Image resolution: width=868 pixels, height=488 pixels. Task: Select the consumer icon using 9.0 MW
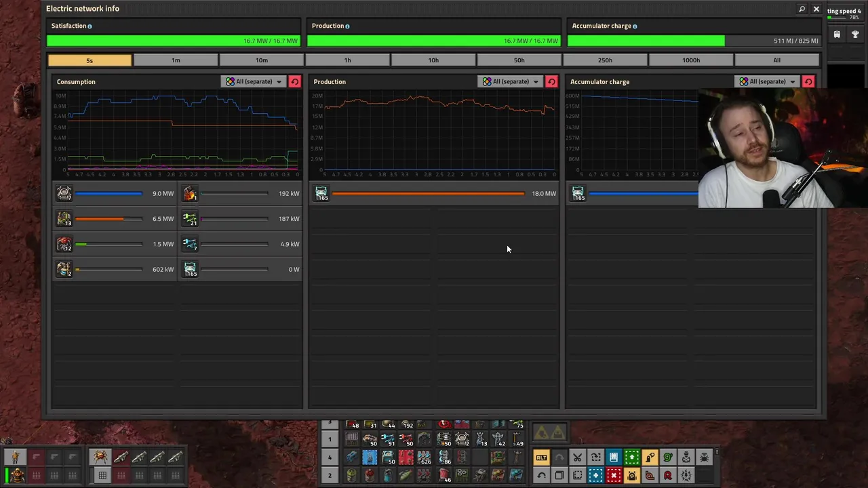tap(64, 193)
